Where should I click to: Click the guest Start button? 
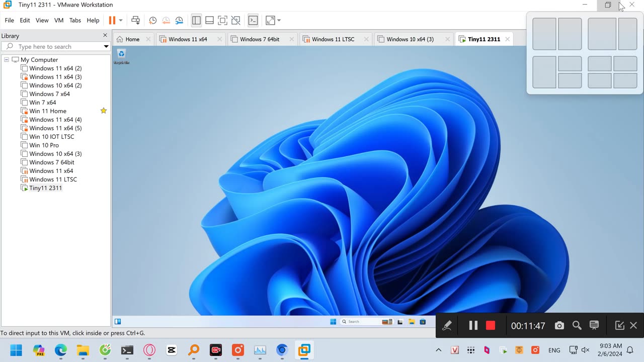(333, 322)
